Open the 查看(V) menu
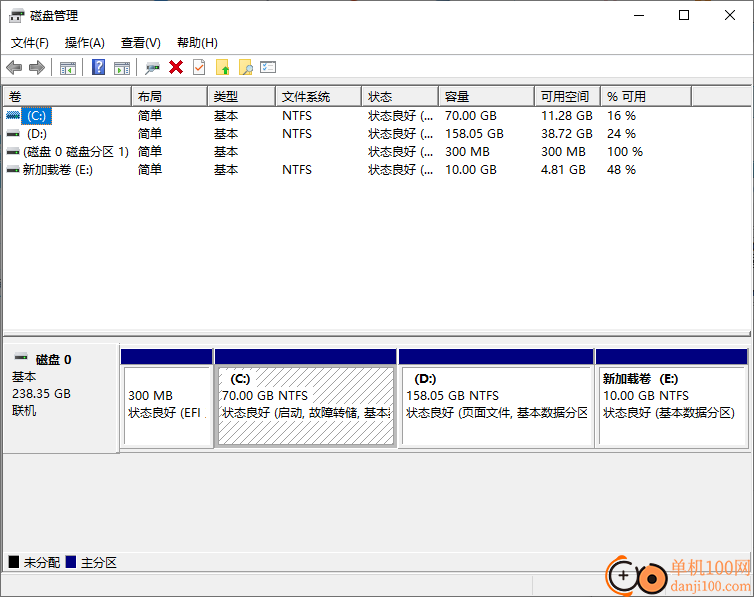Viewport: 754px width, 597px height. pos(140,43)
